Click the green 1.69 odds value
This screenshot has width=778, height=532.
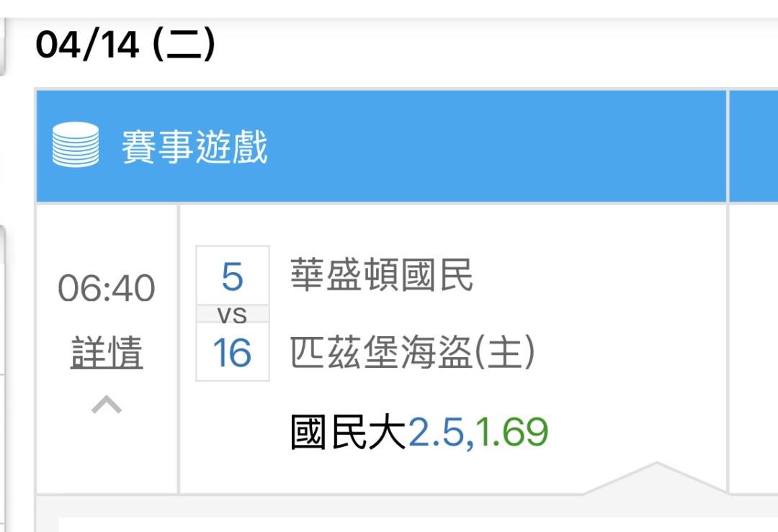click(511, 432)
